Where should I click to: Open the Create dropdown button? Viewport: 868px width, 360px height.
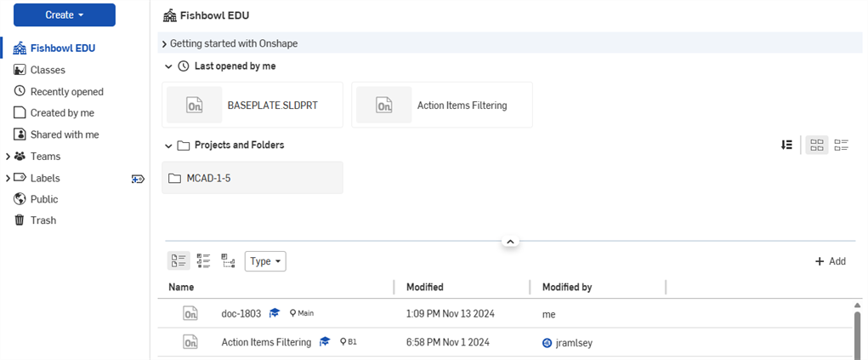tap(65, 14)
